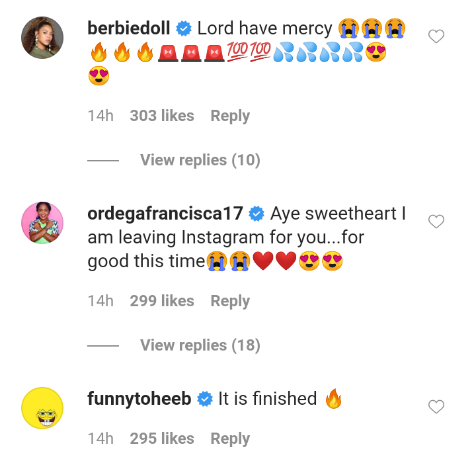Open funnytoheeb's yellow avatar
This screenshot has width=476, height=465.
tap(42, 408)
